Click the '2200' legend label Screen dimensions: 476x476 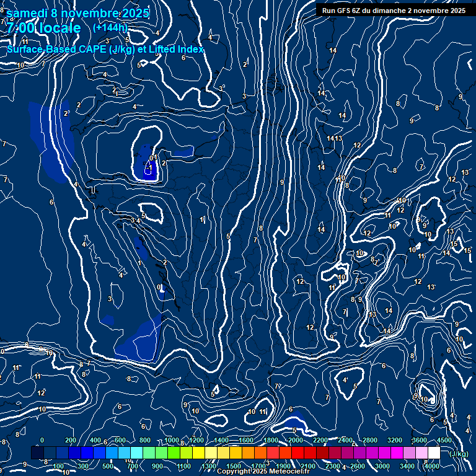(320, 440)
